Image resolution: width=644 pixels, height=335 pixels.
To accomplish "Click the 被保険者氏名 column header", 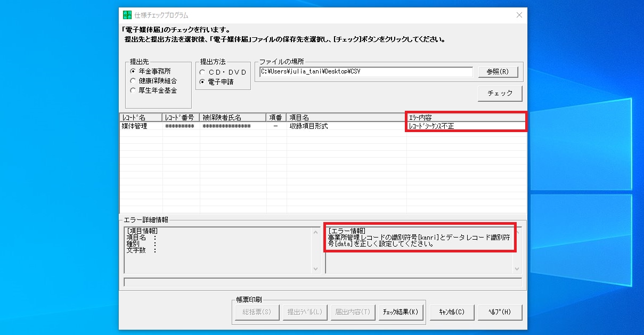I will 232,117.
